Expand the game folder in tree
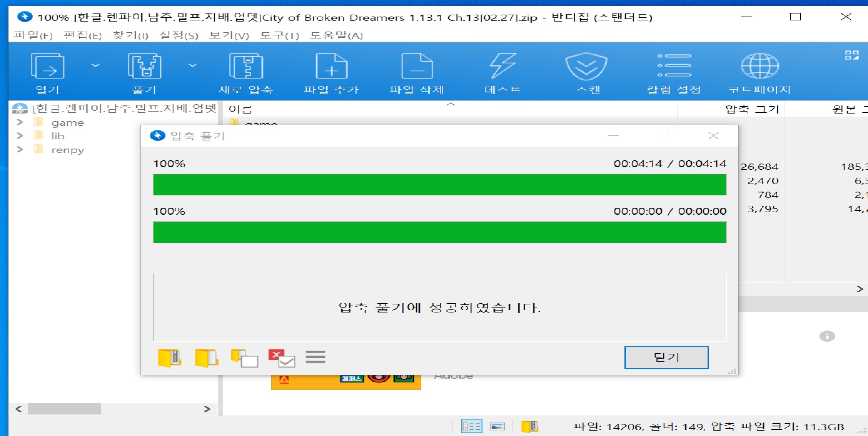The width and height of the screenshot is (868, 436). (x=20, y=122)
